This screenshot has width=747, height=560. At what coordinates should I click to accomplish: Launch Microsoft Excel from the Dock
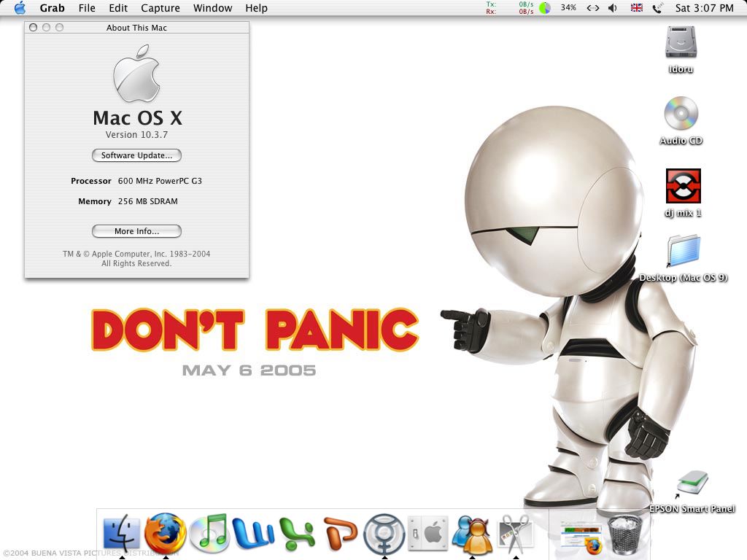coord(297,534)
